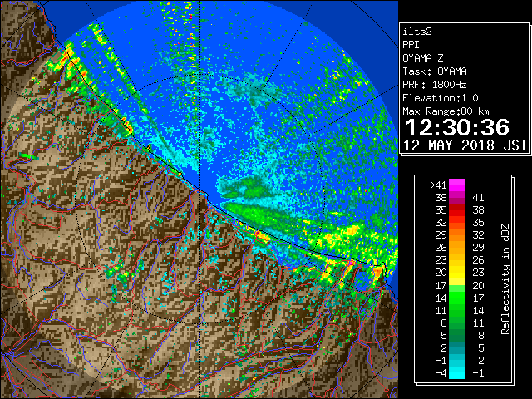
Task: Click the 'PPI' scan type text
Action: coord(411,45)
